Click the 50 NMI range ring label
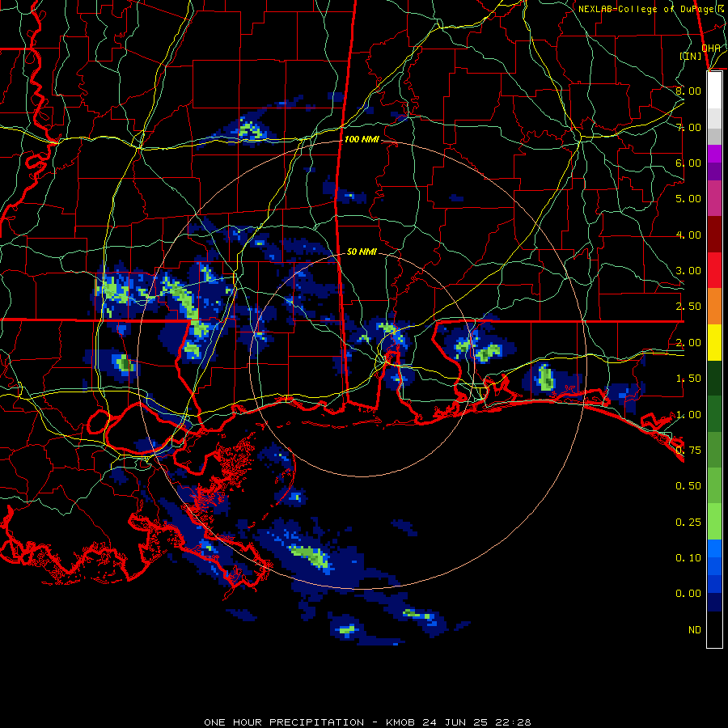The width and height of the screenshot is (728, 728). [x=362, y=252]
